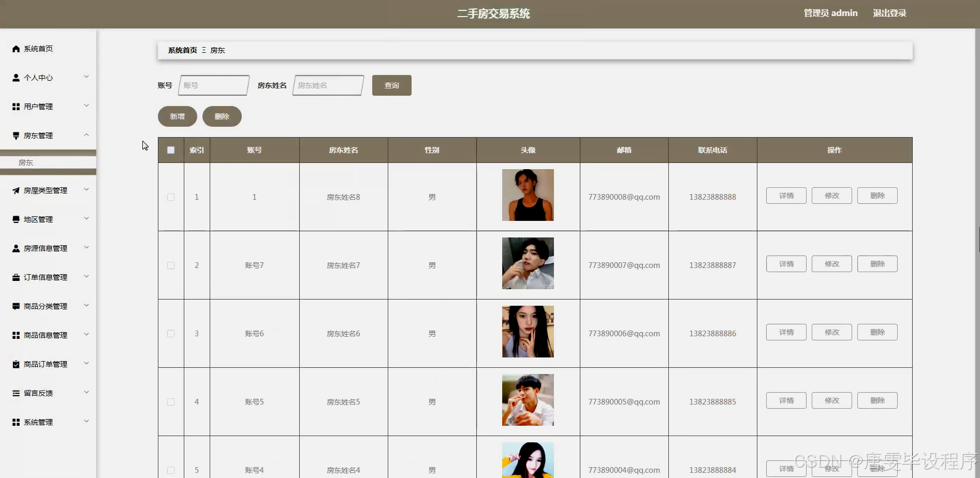This screenshot has height=478, width=980.
Task: Click the clipboard icon for 商品订单管理
Action: (16, 364)
